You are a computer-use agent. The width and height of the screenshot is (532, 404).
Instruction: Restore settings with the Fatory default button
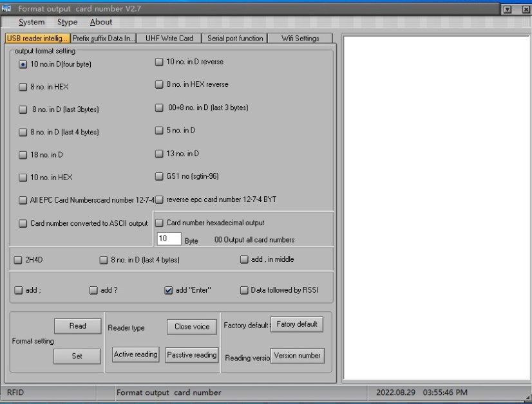pos(297,324)
